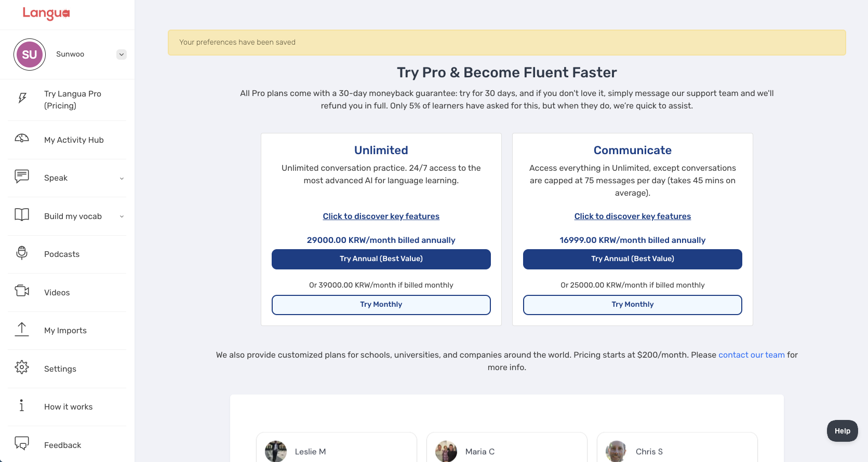Viewport: 868px width, 462px height.
Task: Click the SU profile avatar
Action: (x=30, y=55)
